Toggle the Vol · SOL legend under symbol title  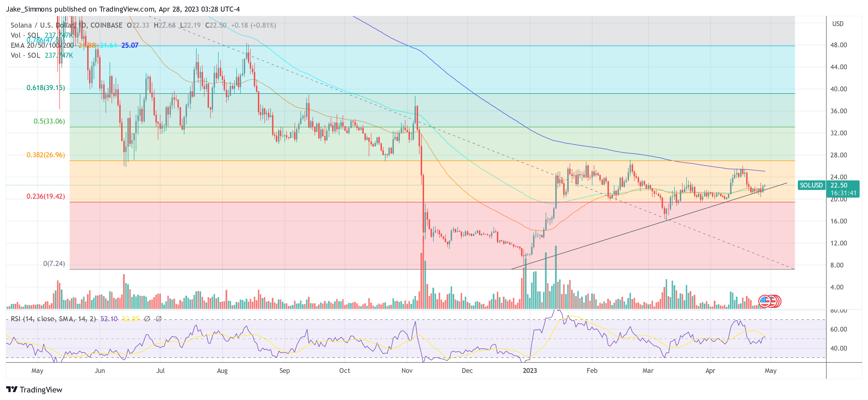25,35
